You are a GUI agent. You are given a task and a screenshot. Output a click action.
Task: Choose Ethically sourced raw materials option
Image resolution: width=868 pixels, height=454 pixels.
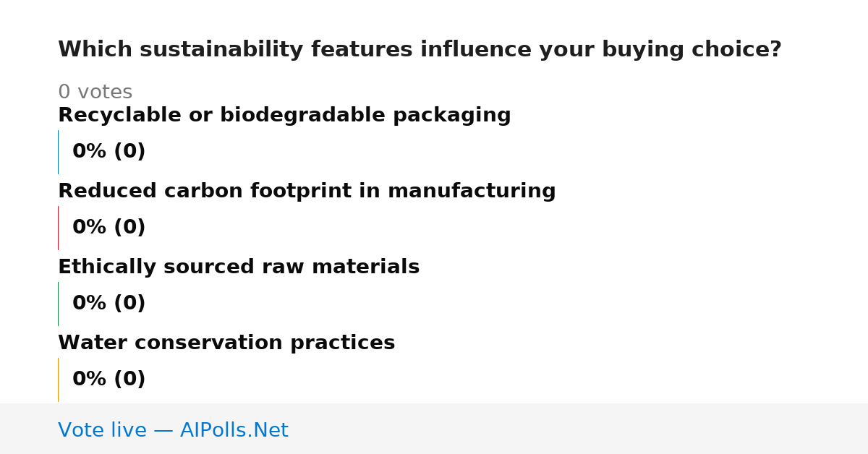click(x=239, y=267)
